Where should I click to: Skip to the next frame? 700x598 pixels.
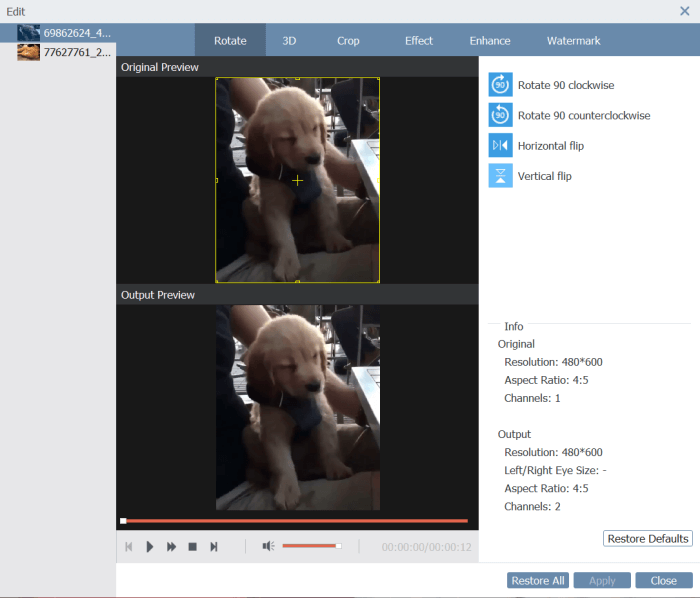click(214, 547)
